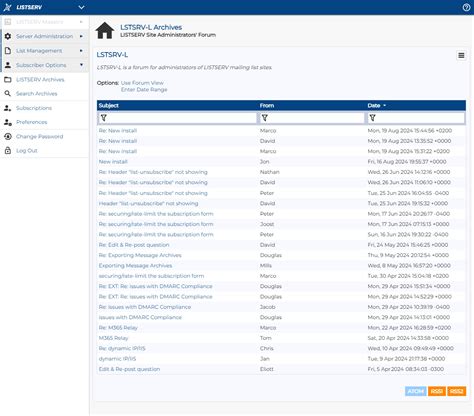Click the RSS1 feed button
The height and width of the screenshot is (416, 474).
[x=437, y=391]
